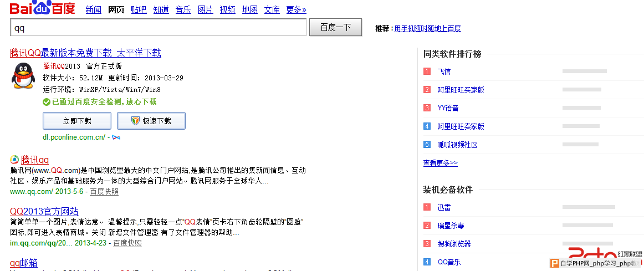Image resolution: width=644 pixels, height=271 pixels.
Task: Open 百度快照 for im.qq.com result
Action: pyautogui.click(x=127, y=243)
